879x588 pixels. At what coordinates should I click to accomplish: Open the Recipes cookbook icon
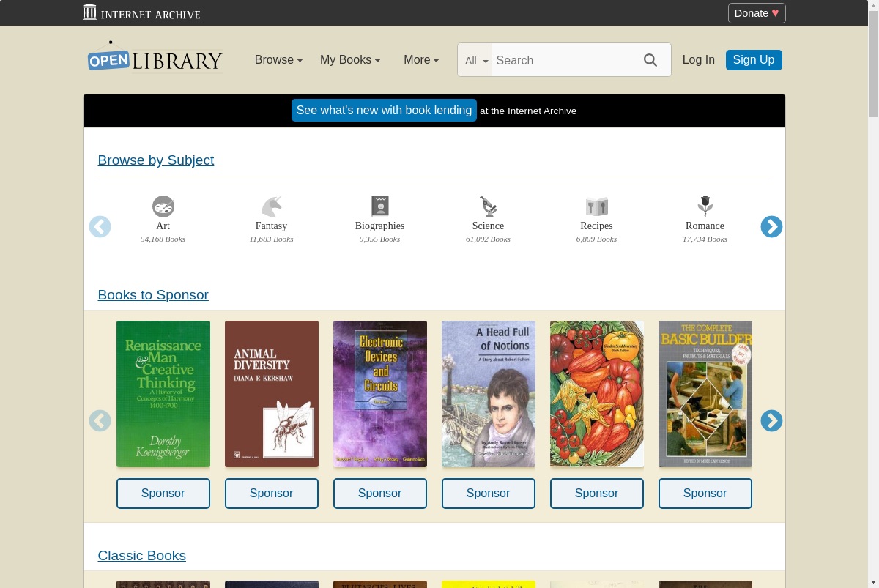(x=596, y=206)
